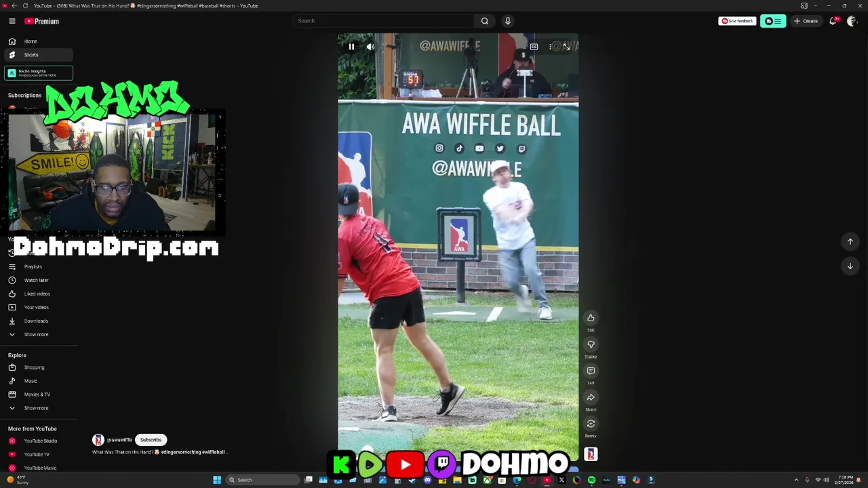
Task: Click the Windows taskbar Search box
Action: pyautogui.click(x=262, y=480)
